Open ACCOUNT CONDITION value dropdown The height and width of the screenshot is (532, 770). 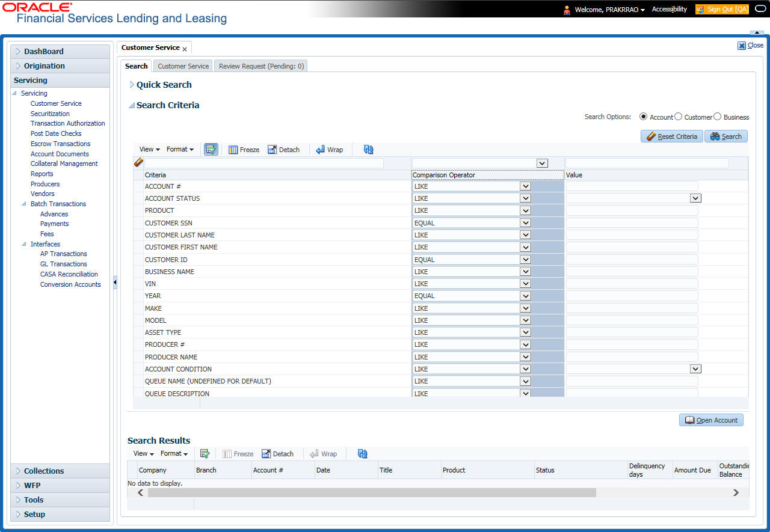(695, 369)
